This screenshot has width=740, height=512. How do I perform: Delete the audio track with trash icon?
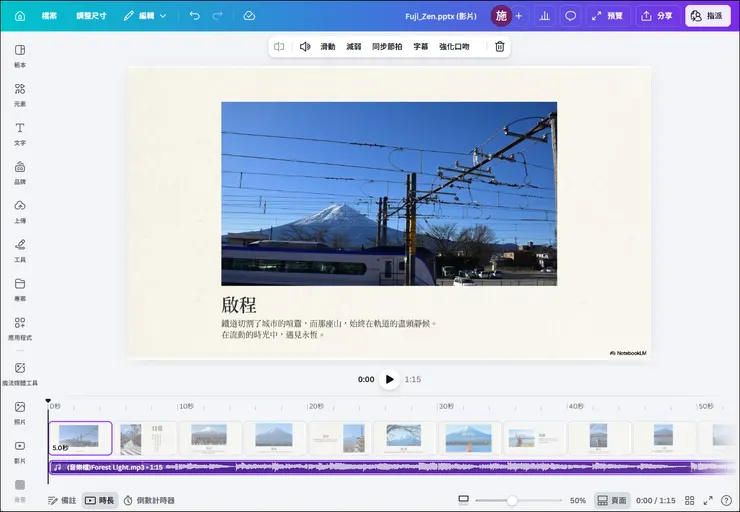pos(500,47)
